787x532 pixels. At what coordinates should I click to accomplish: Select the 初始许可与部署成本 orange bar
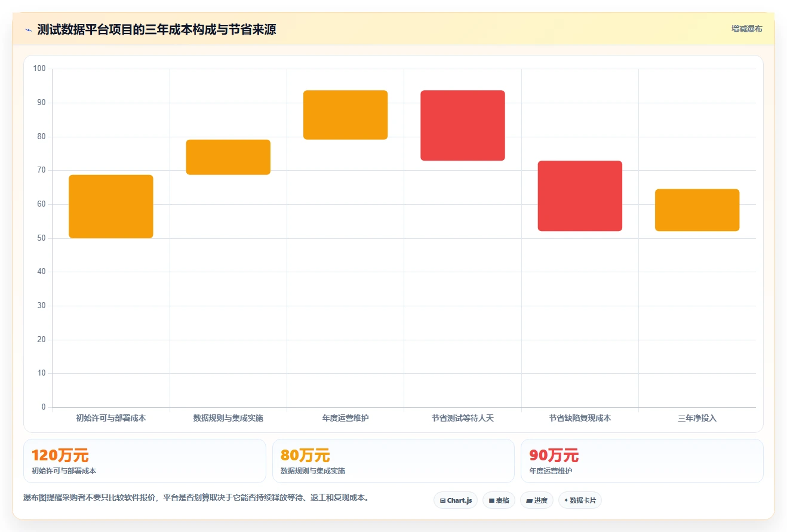[111, 207]
